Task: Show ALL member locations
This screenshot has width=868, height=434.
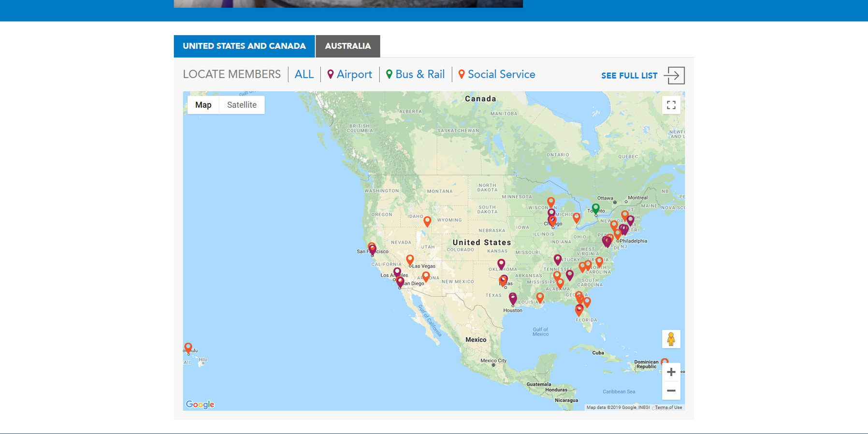Action: 304,74
